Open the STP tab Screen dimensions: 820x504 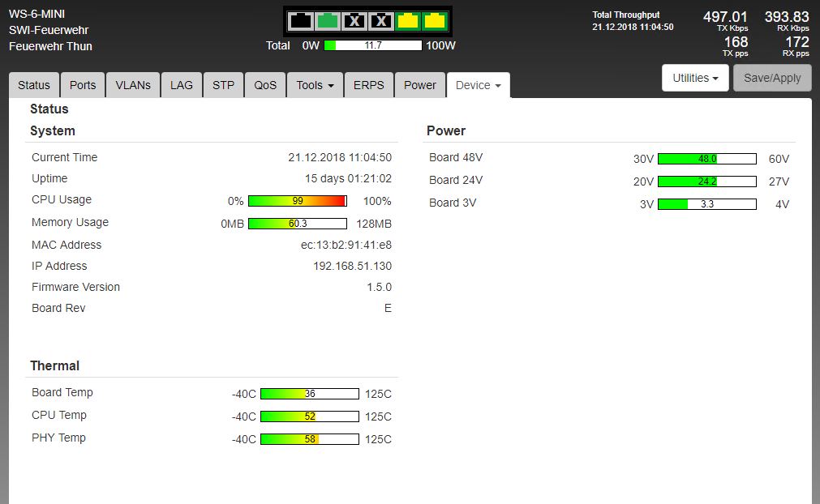tap(224, 85)
